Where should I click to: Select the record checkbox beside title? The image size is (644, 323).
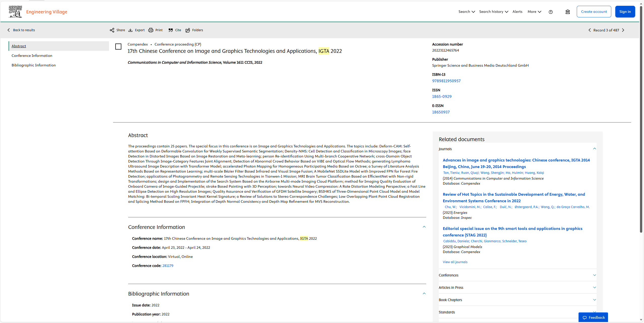pyautogui.click(x=118, y=47)
